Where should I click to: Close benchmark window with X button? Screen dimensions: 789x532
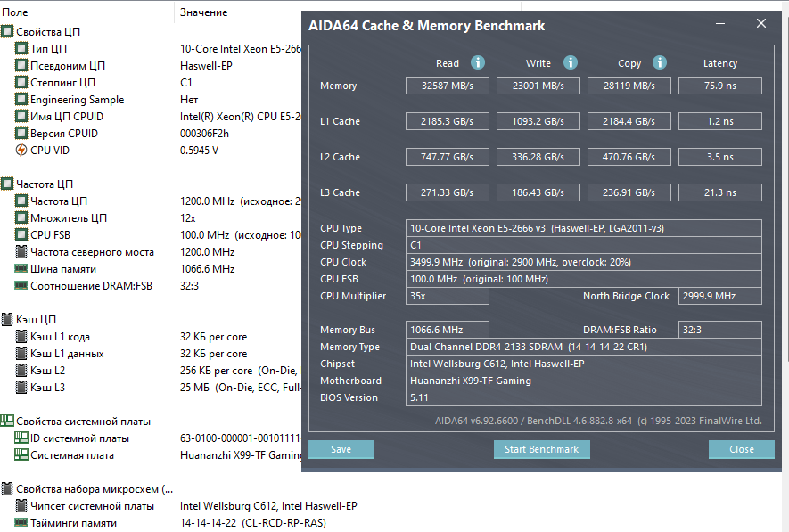[x=761, y=24]
